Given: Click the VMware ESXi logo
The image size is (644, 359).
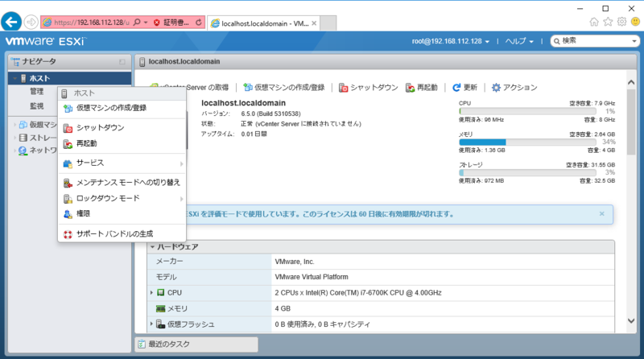Looking at the screenshot, I should coord(45,41).
